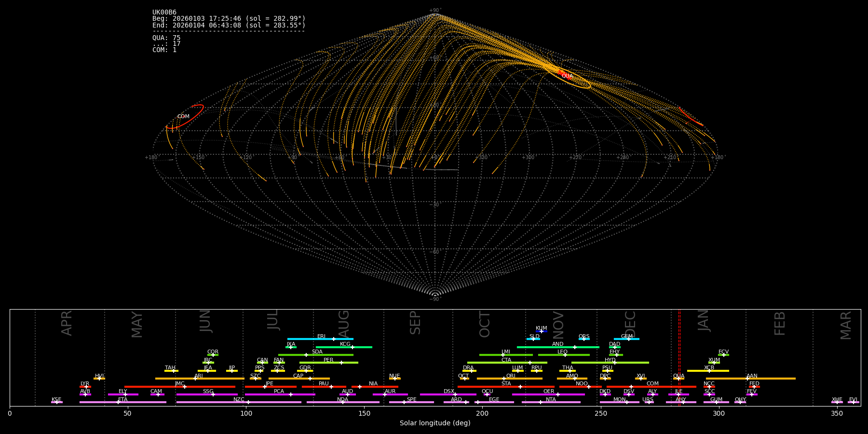Click the KUM shower peak marker
This screenshot has width=868, height=434.
tap(542, 331)
